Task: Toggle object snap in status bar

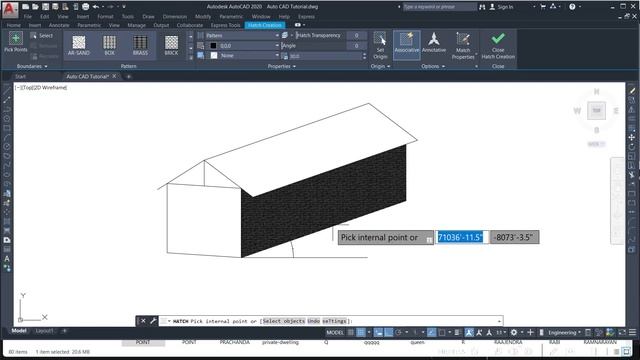Action: [x=442, y=333]
